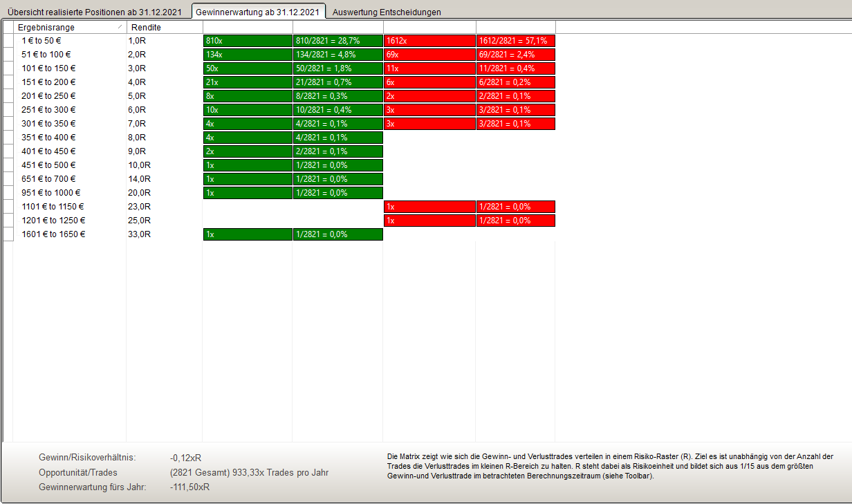Click red cell showing 1612x losses
Screen dimensions: 852x504
[x=429, y=41]
